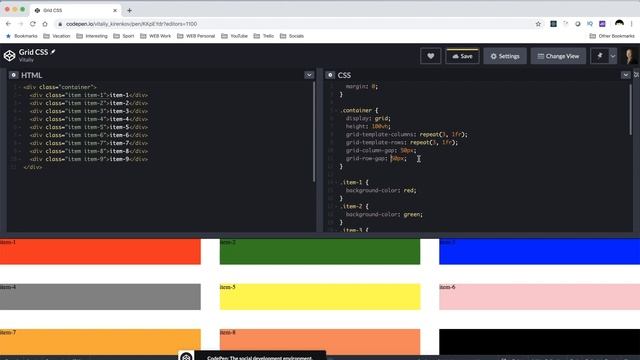640x360 pixels.
Task: Select the Grid CSS browser tab
Action: pyautogui.click(x=76, y=10)
